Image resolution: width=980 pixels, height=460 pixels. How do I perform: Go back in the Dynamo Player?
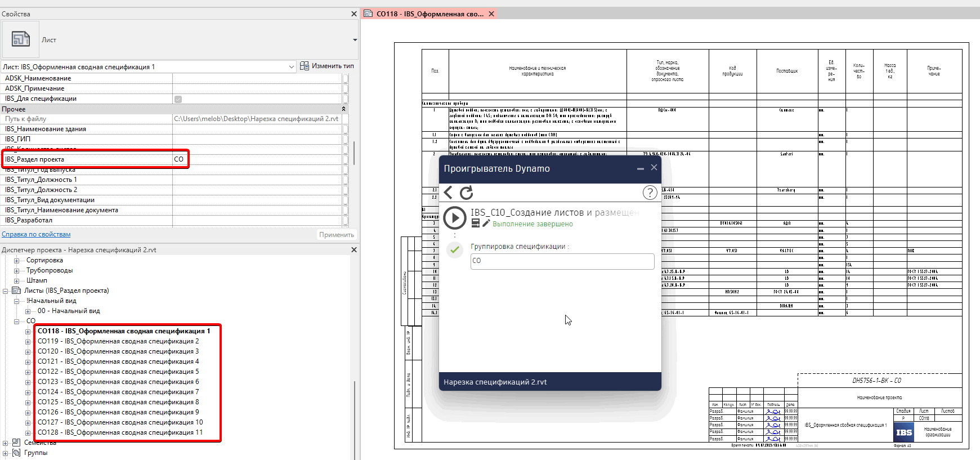pos(449,193)
